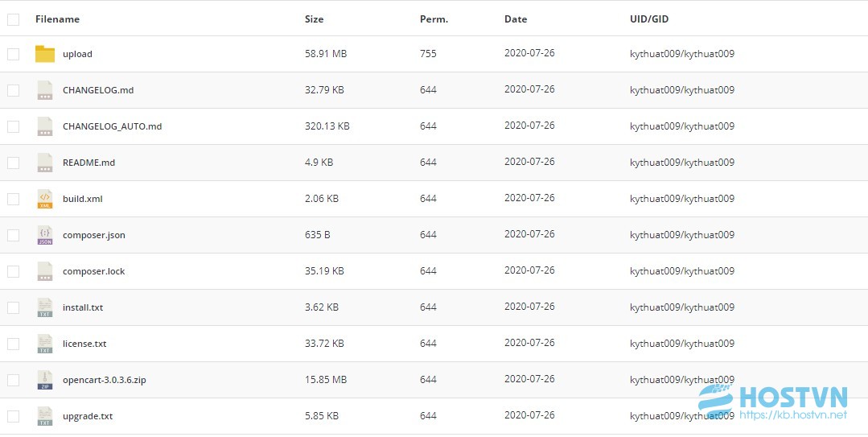Click the upgrade.txt TXT file icon
The image size is (868, 437).
(45, 417)
